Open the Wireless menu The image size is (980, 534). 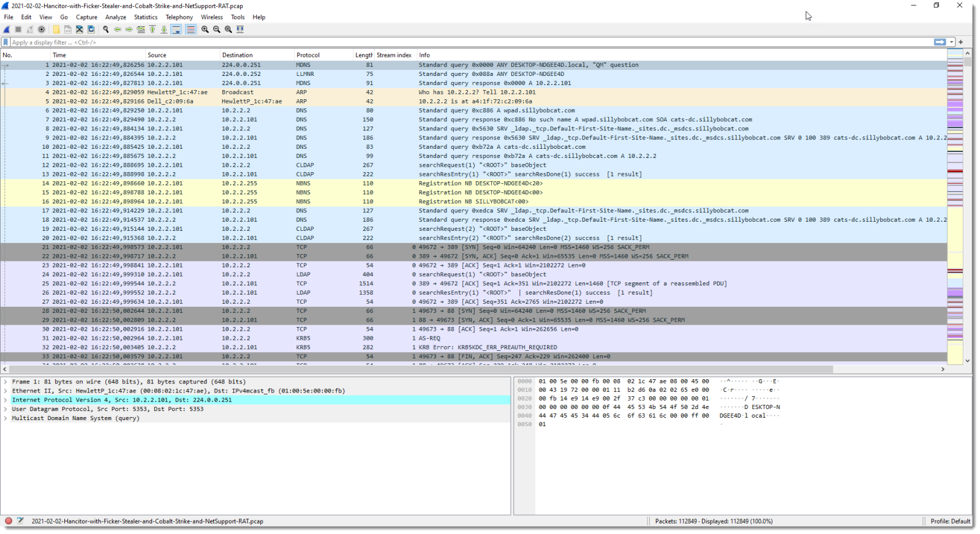(212, 17)
